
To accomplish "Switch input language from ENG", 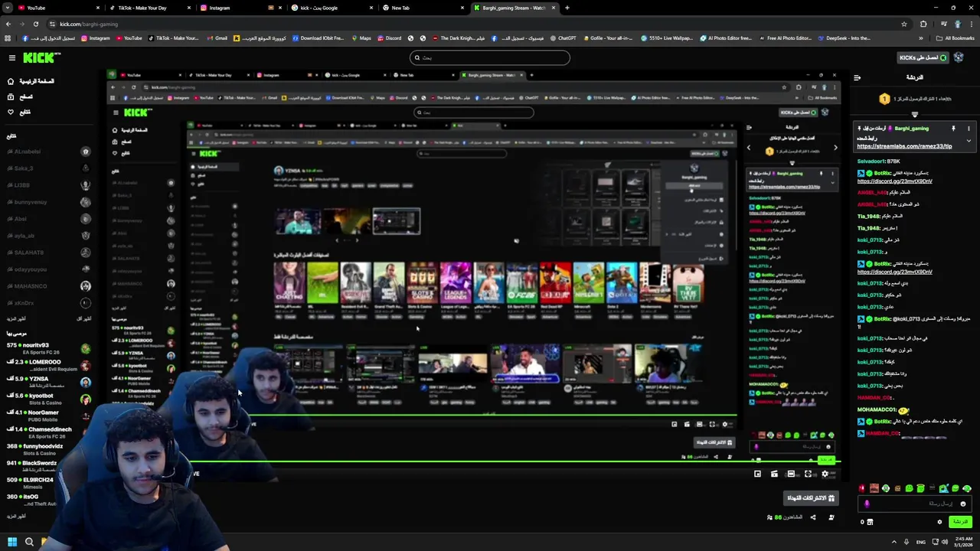I will pyautogui.click(x=921, y=542).
